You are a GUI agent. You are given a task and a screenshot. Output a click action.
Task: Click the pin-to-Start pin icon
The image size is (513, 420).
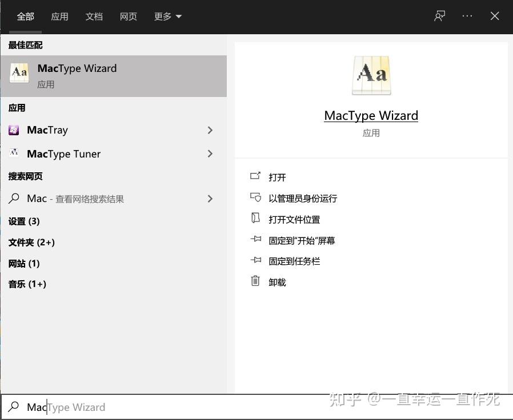(255, 239)
